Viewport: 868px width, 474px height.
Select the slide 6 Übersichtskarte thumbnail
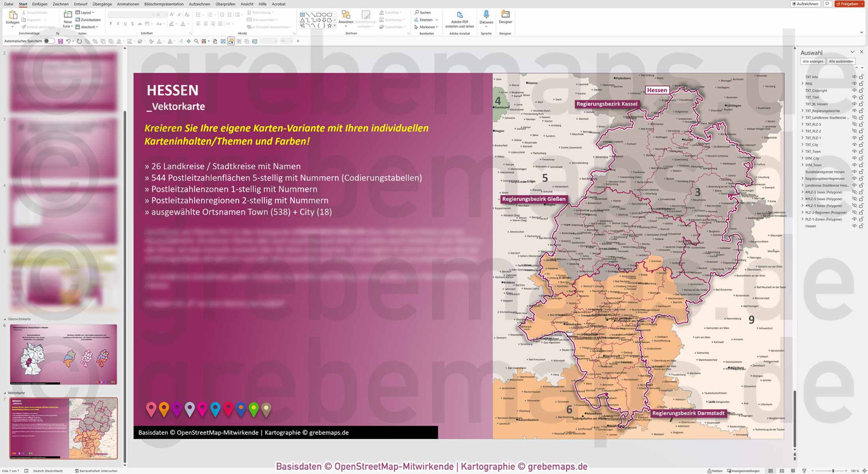(64, 355)
